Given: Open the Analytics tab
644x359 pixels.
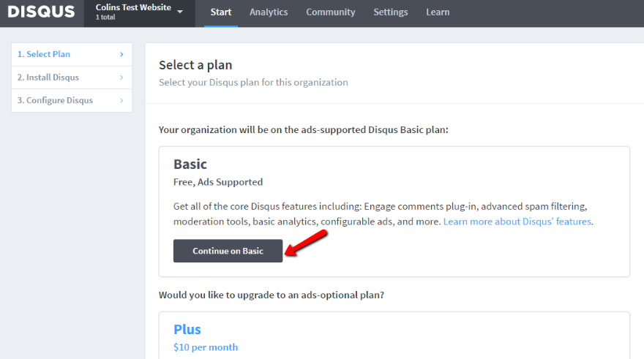Looking at the screenshot, I should (x=269, y=12).
